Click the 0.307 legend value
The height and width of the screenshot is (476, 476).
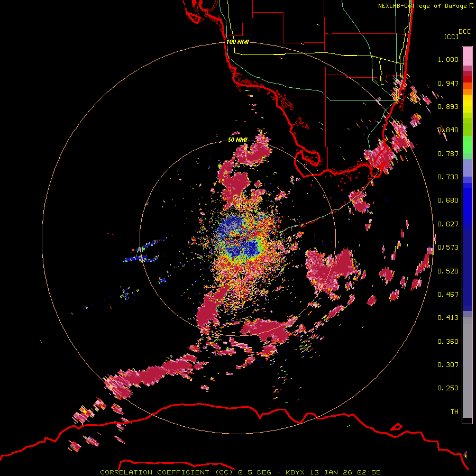click(448, 365)
